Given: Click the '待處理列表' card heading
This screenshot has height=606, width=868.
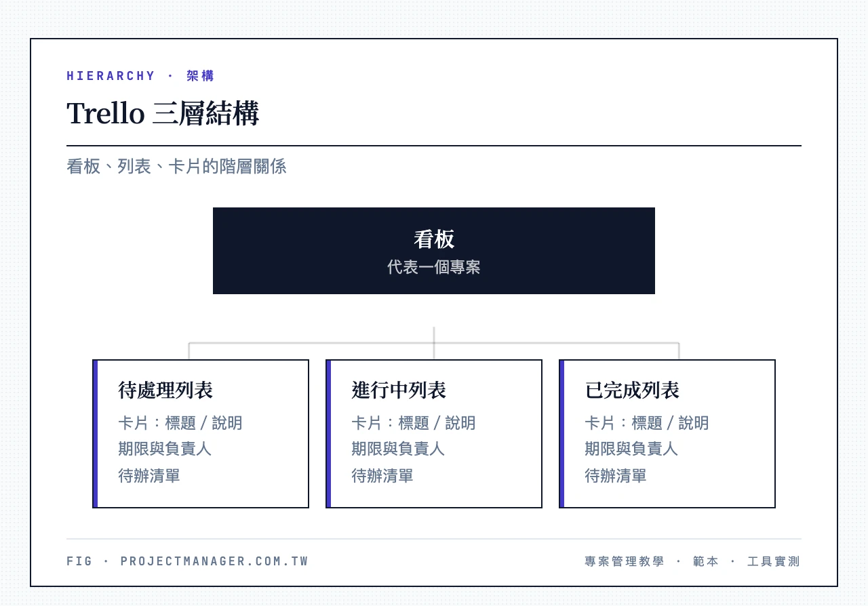Looking at the screenshot, I should [165, 390].
